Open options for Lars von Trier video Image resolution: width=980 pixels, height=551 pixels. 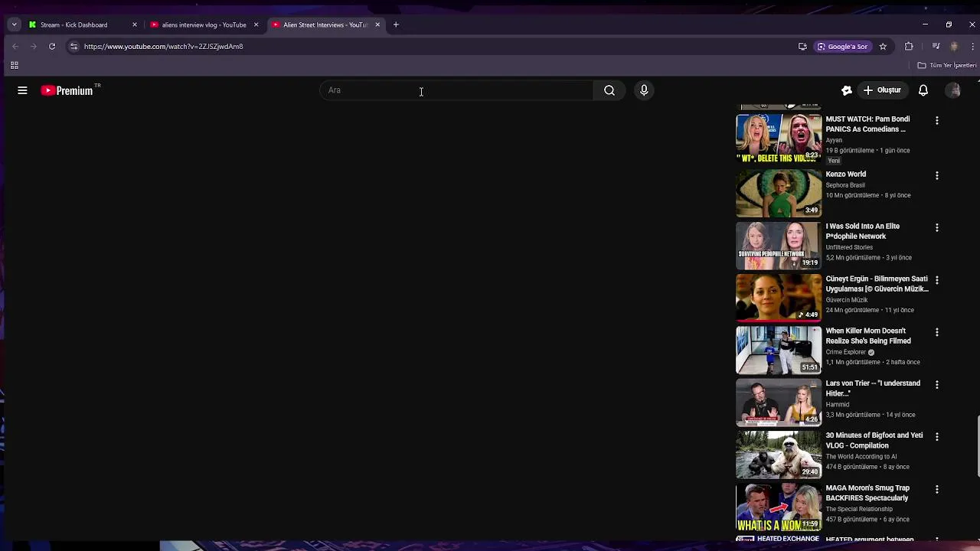(936, 384)
